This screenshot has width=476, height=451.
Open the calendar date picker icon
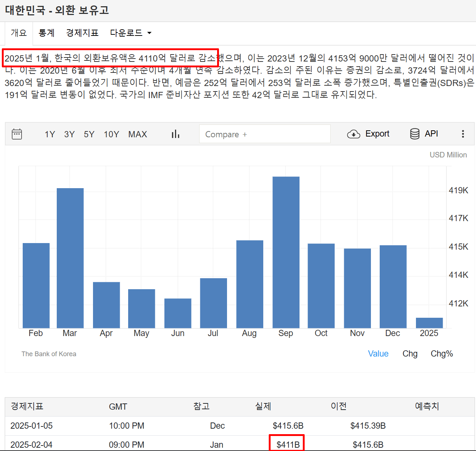point(17,134)
